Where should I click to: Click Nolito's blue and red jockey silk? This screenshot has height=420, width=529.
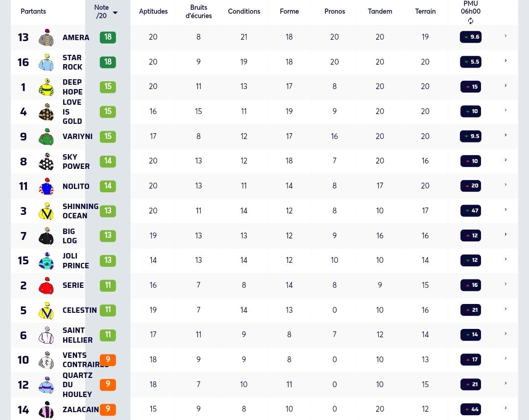[46, 186]
